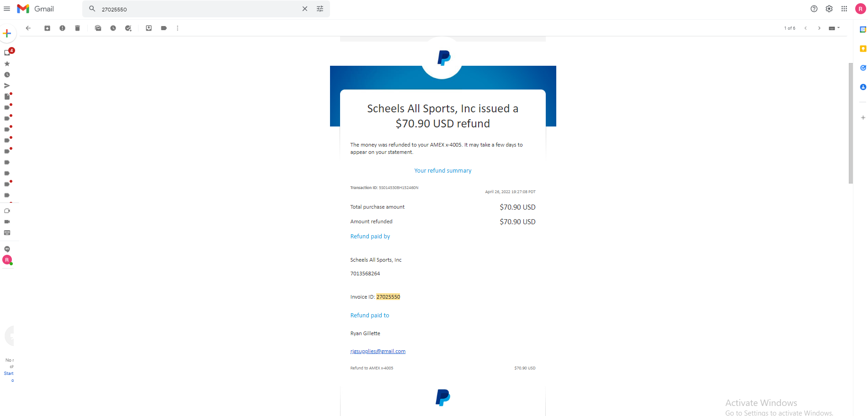Show advanced search options

coord(320,9)
